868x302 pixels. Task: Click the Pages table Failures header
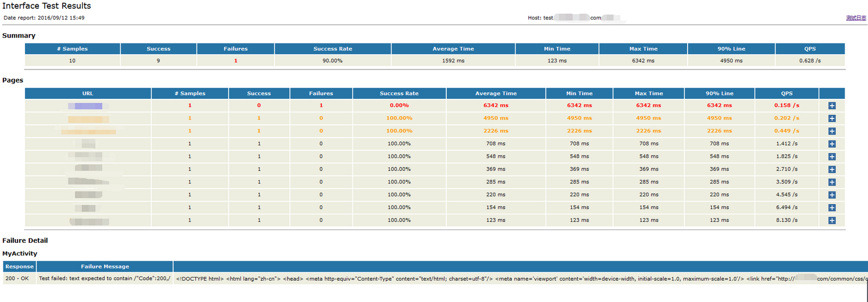[321, 93]
